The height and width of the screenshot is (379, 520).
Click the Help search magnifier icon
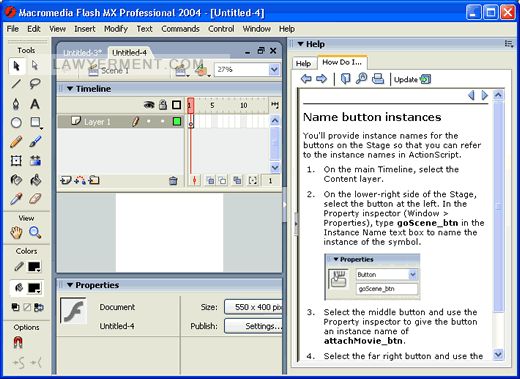(x=361, y=79)
